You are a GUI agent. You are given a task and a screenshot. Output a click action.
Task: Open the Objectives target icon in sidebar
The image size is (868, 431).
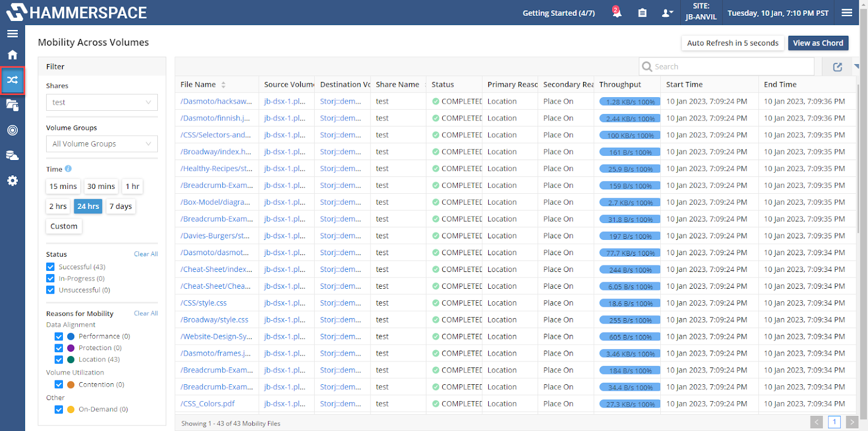12,130
